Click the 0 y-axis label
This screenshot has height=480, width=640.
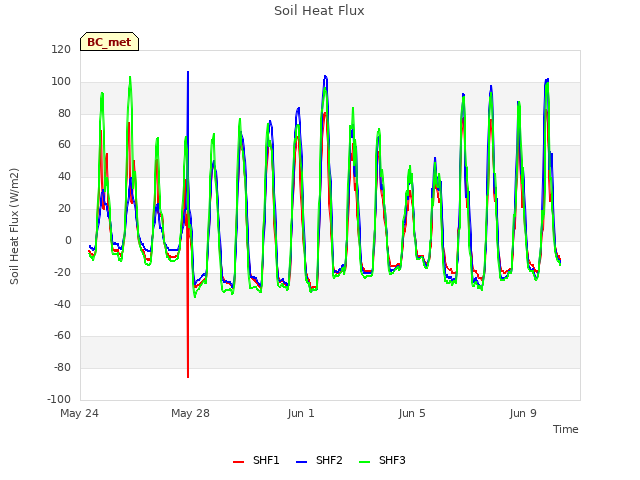[68, 240]
